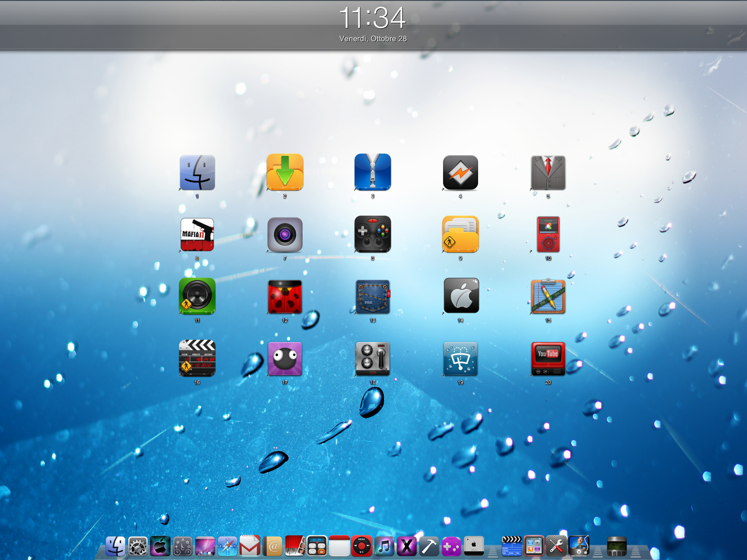Launch the red curtain Photo Booth icon in dock

(x=295, y=546)
